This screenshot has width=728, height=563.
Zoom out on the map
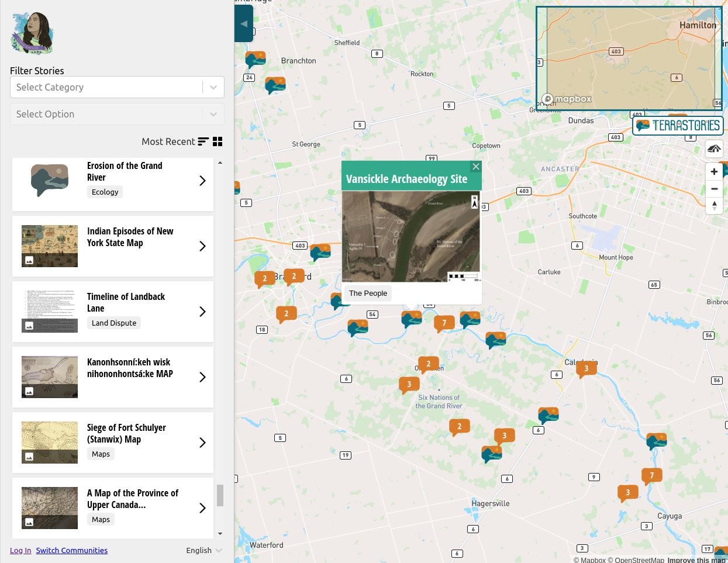[x=714, y=189]
